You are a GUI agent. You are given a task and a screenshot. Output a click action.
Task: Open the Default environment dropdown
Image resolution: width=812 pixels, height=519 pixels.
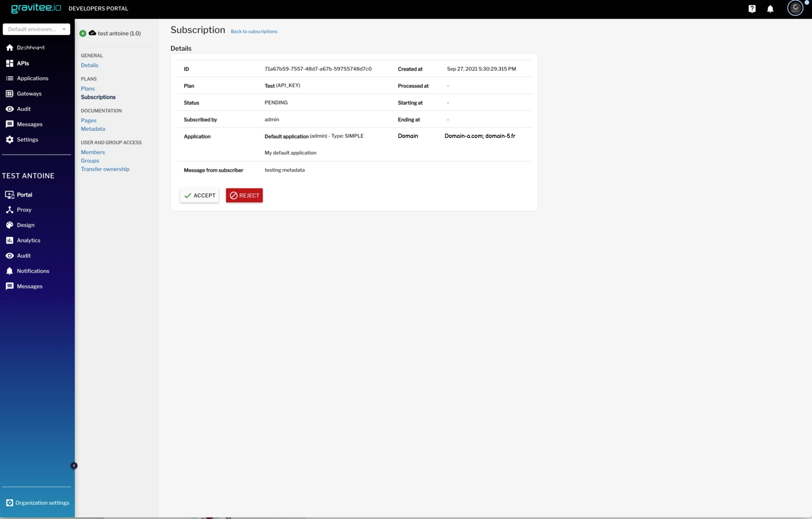(x=36, y=29)
